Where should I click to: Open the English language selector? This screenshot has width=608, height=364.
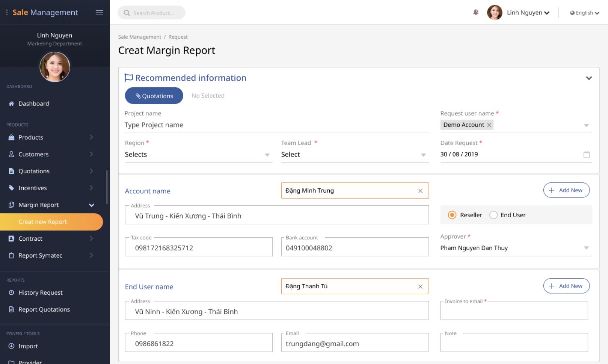click(584, 13)
